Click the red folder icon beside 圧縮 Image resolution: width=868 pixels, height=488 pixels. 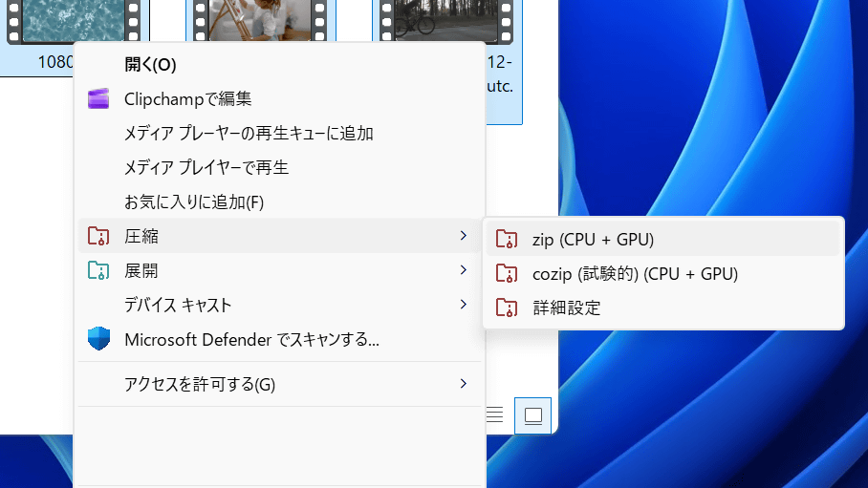98,236
